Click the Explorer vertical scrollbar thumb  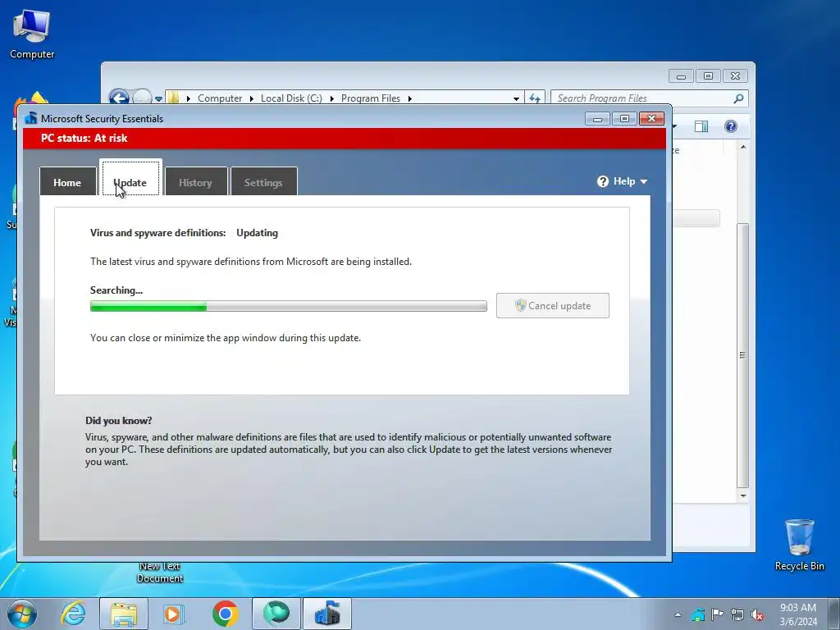(743, 355)
